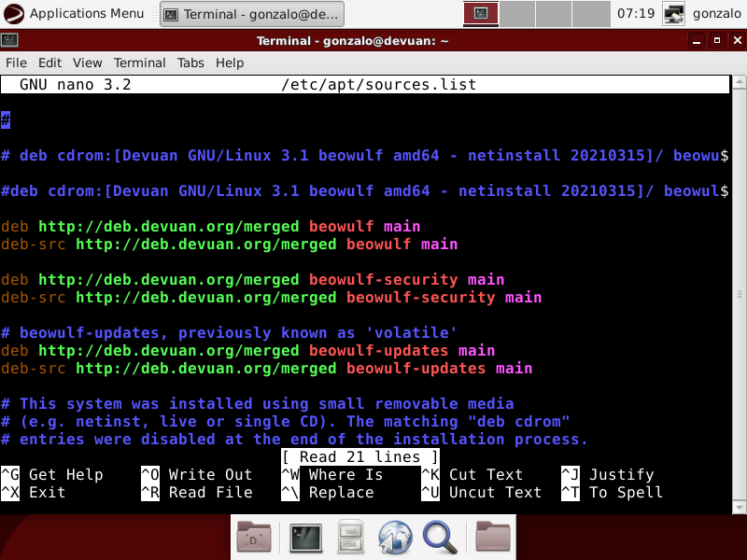The height and width of the screenshot is (560, 747).
Task: Click the '(e.g. netinst, live or single CD)' line
Action: point(285,422)
